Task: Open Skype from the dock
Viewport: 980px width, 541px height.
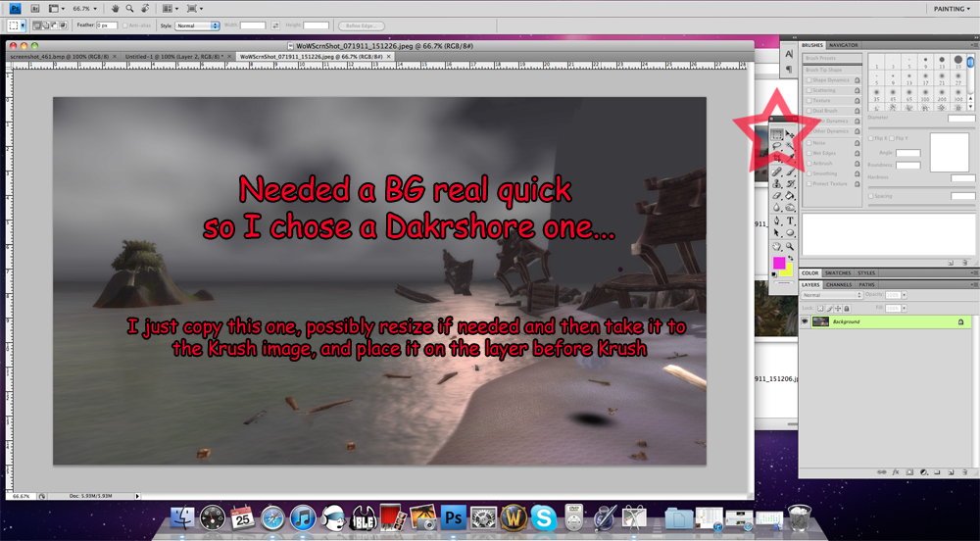Action: [x=544, y=517]
